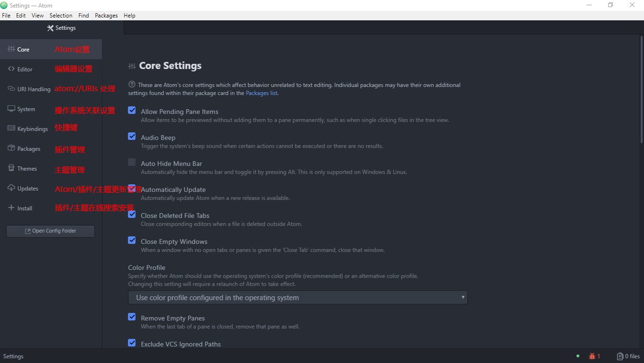The width and height of the screenshot is (644, 363).
Task: Go to Editor settings section
Action: pos(51,69)
